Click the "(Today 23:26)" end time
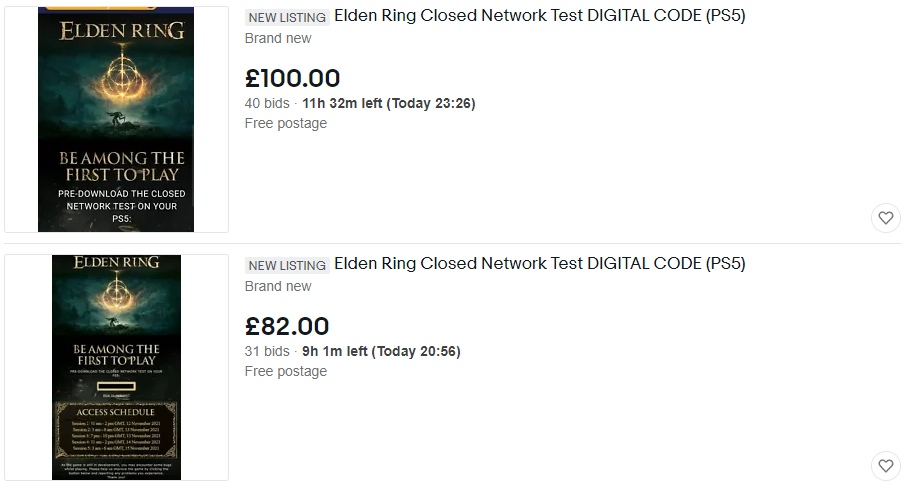The image size is (912, 488). point(431,103)
